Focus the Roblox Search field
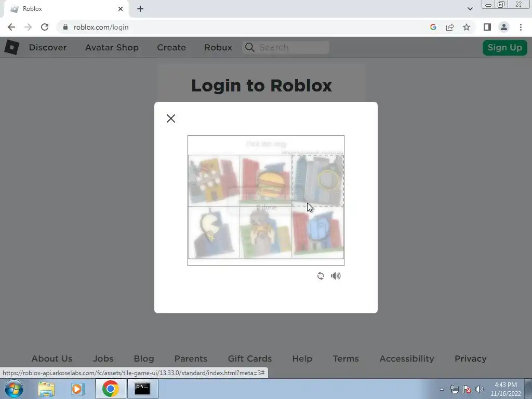 point(285,47)
